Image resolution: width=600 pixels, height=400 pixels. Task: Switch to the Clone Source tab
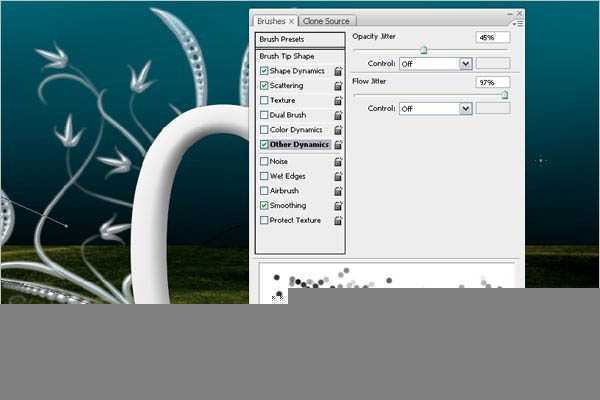tap(326, 21)
